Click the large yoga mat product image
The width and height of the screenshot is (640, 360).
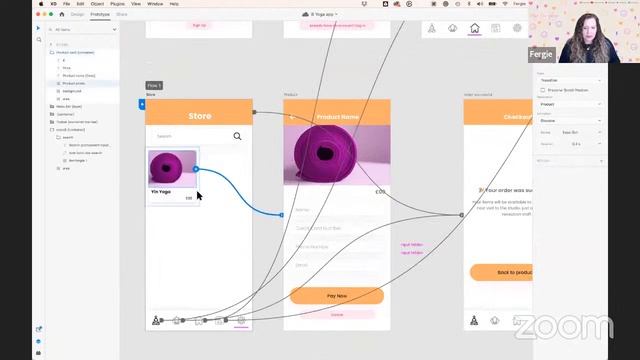coord(337,155)
